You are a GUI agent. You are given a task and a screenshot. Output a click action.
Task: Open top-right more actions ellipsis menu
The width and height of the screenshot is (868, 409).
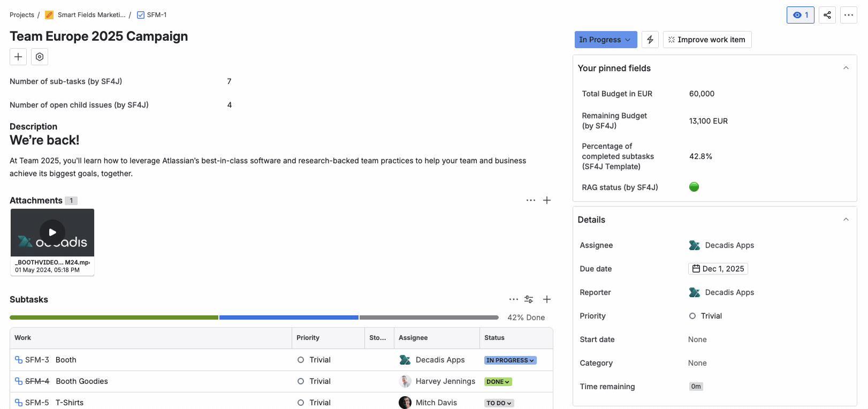click(x=848, y=15)
